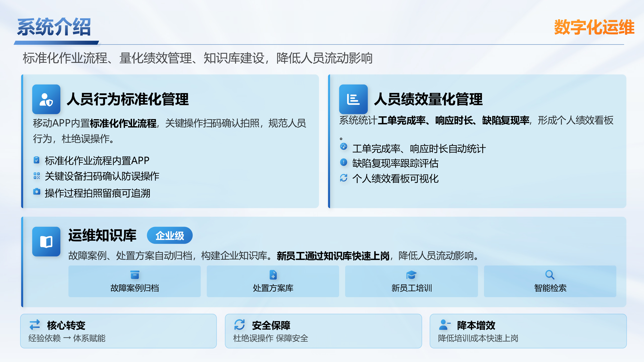Click the gauge icon next to 工单完成率、响应时长自动统计
Viewport: 644px width, 362px height.
coord(344,146)
